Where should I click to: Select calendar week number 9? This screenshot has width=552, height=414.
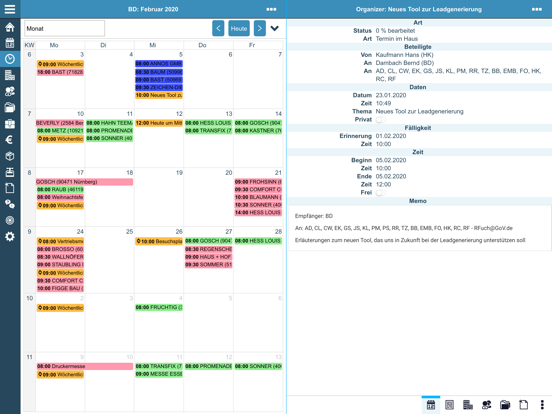29,232
